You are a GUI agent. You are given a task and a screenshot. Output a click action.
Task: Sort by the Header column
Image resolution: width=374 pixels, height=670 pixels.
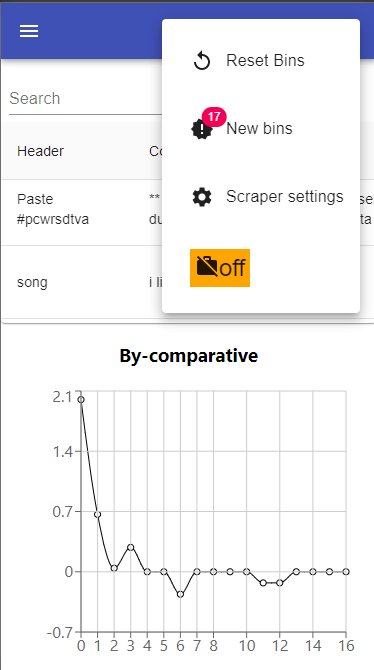pyautogui.click(x=40, y=151)
